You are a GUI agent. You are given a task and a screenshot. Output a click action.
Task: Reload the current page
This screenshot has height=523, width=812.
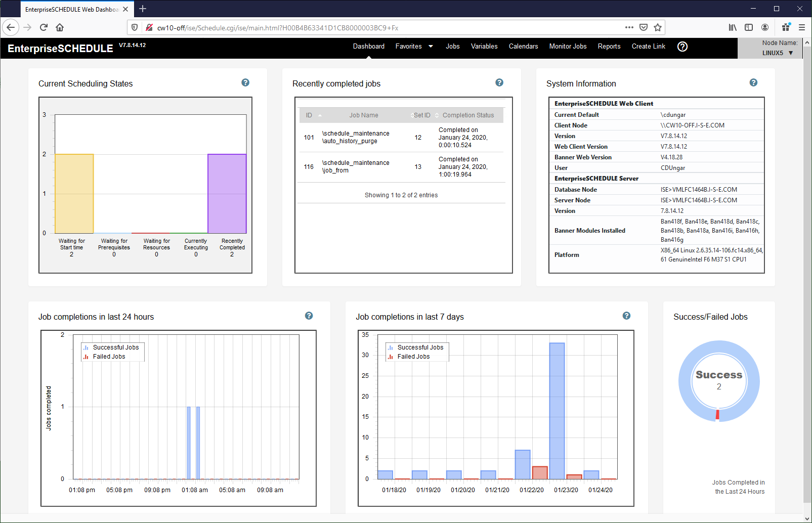pos(44,27)
